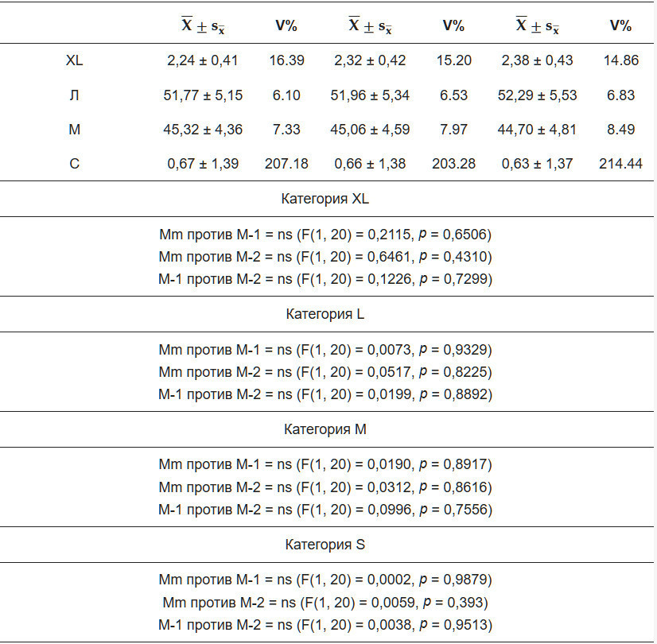Select the comparison line with p = 0,7299
Screen dimensions: 657x644
[x=325, y=279]
